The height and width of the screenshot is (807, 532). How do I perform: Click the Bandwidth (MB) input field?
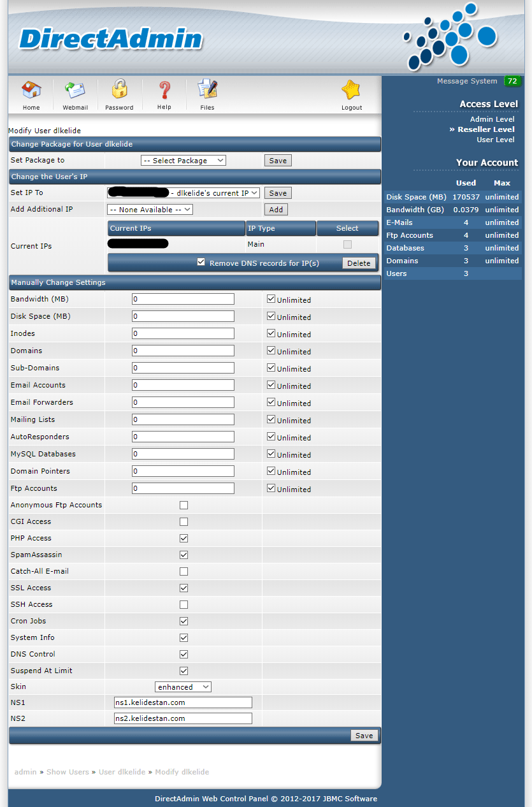(x=183, y=299)
